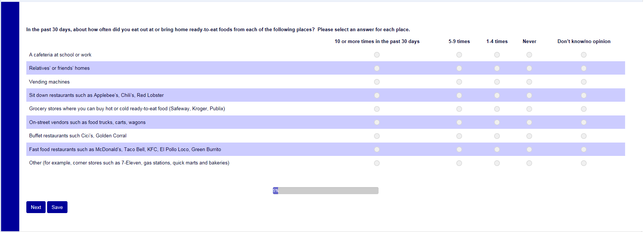Select '10 or more times' for cafeteria row
The image size is (644, 232).
coord(377,55)
